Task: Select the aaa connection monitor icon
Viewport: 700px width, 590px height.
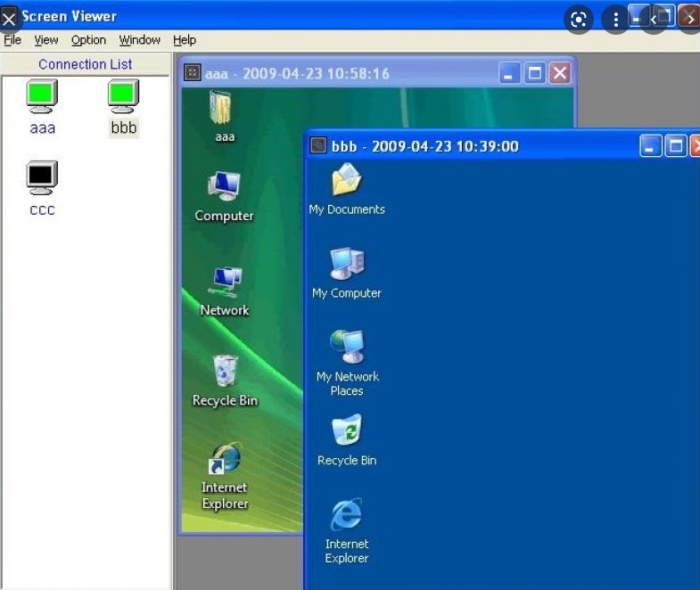Action: tap(42, 96)
